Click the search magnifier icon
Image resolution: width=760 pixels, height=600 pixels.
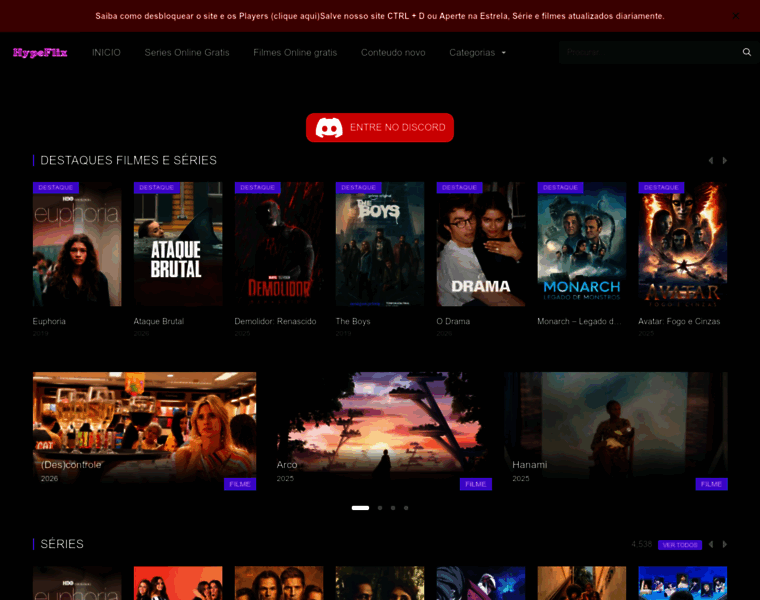[746, 52]
